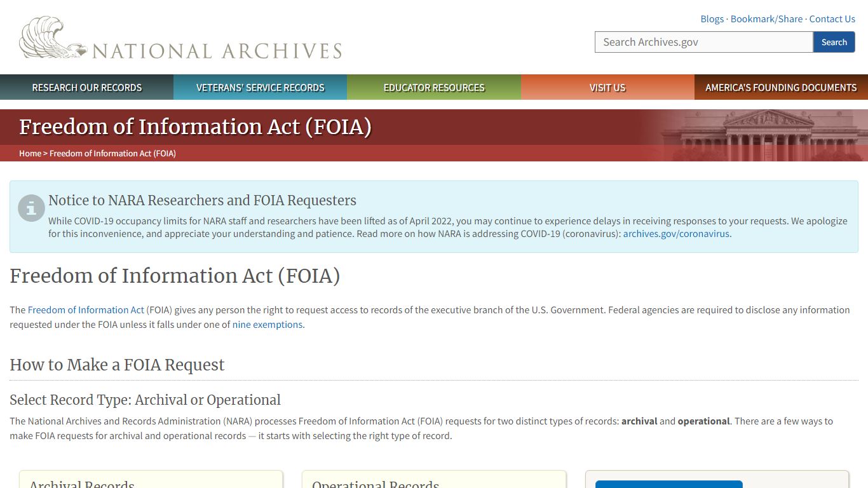
Task: Open the Veterans' Service Records menu
Action: pyautogui.click(x=261, y=88)
